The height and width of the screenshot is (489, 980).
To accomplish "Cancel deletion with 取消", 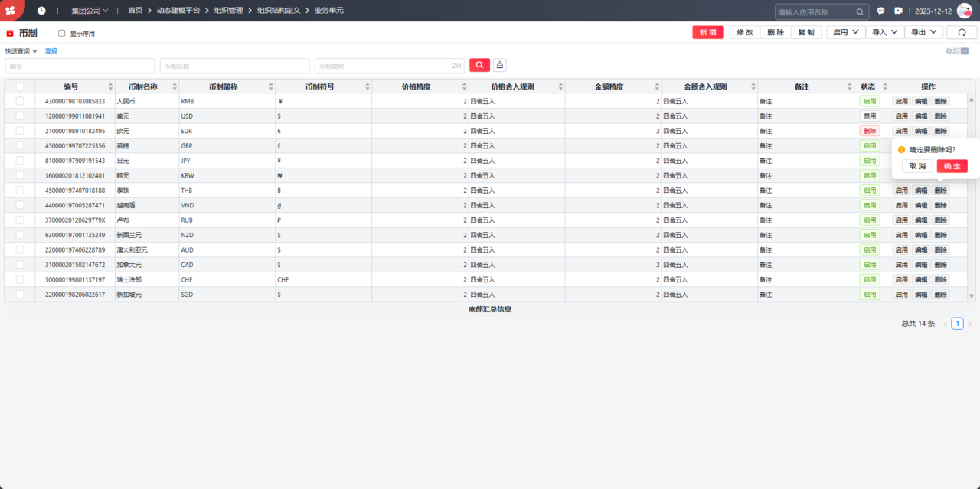I will tap(917, 166).
